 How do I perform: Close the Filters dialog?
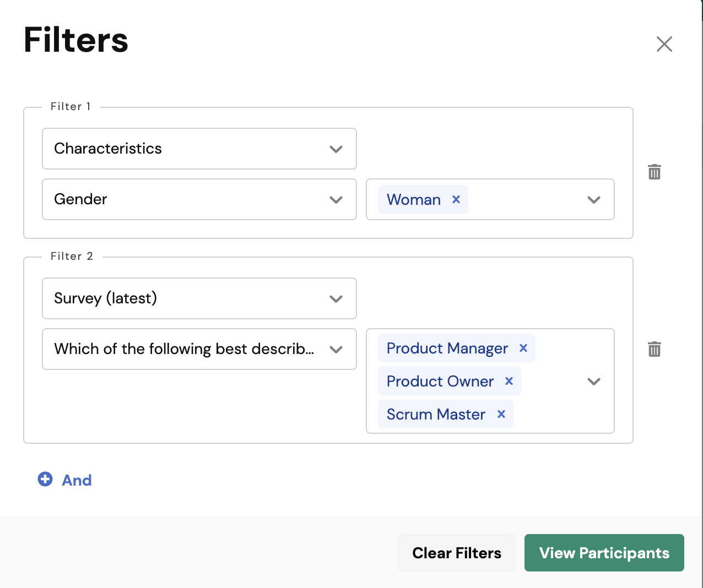click(664, 44)
